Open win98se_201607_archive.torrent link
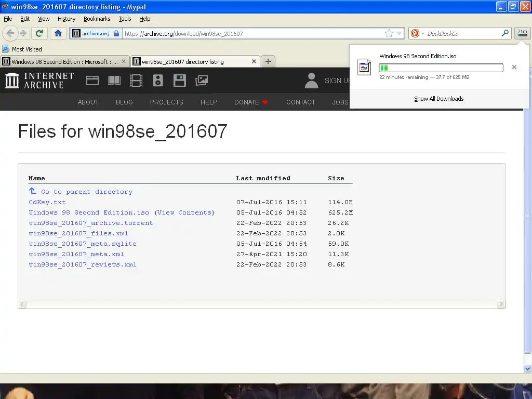 [91, 223]
